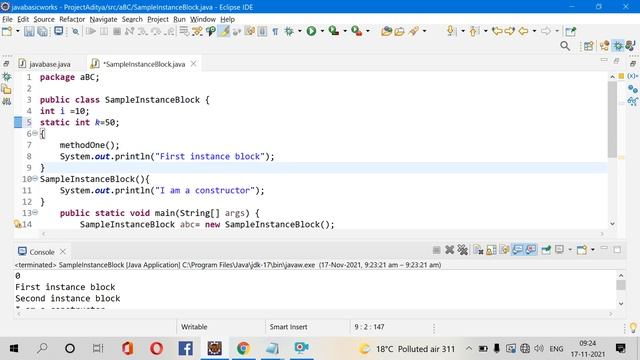Open the Windows Start button

point(13,349)
